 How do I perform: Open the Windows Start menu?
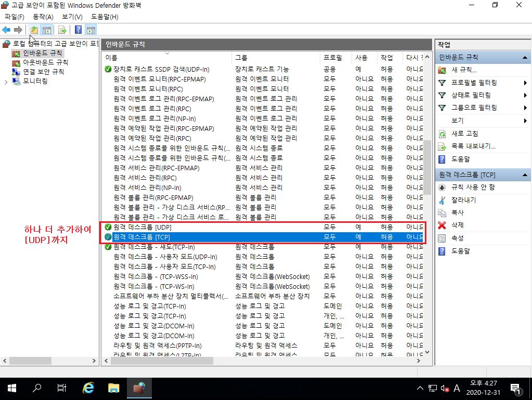[12, 388]
